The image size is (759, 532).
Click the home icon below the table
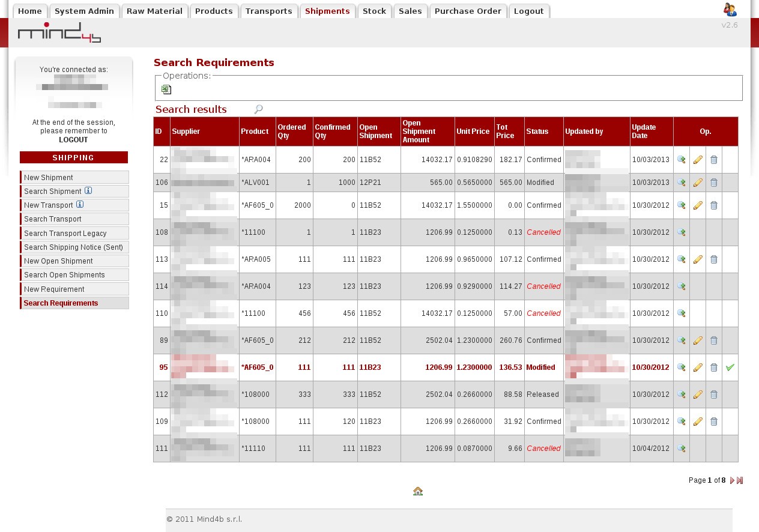click(x=418, y=491)
